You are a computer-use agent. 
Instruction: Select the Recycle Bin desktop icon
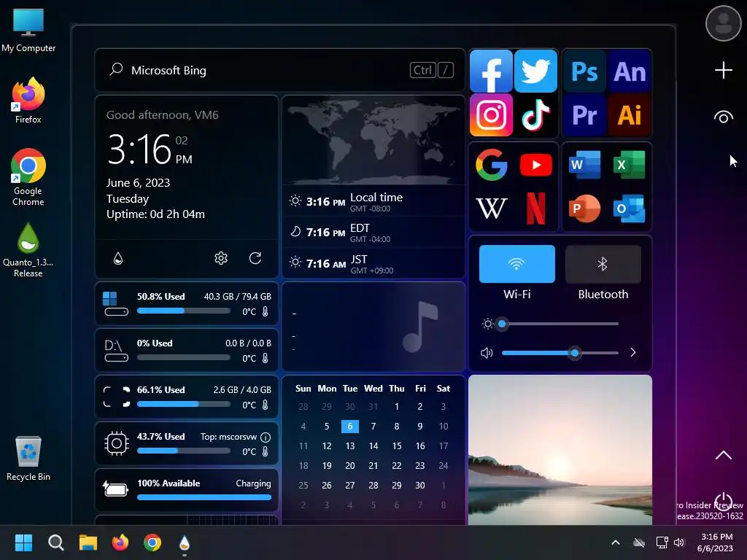(28, 458)
